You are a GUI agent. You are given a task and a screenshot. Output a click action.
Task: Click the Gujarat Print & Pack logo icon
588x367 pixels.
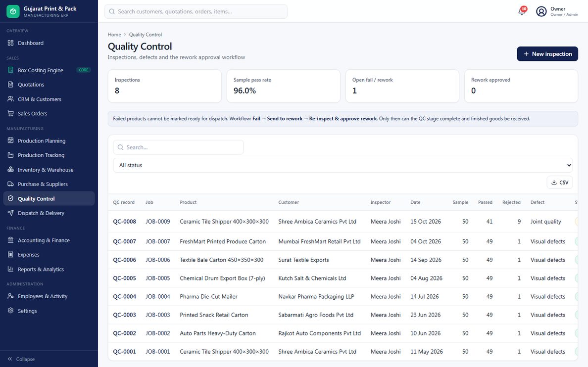pyautogui.click(x=13, y=11)
